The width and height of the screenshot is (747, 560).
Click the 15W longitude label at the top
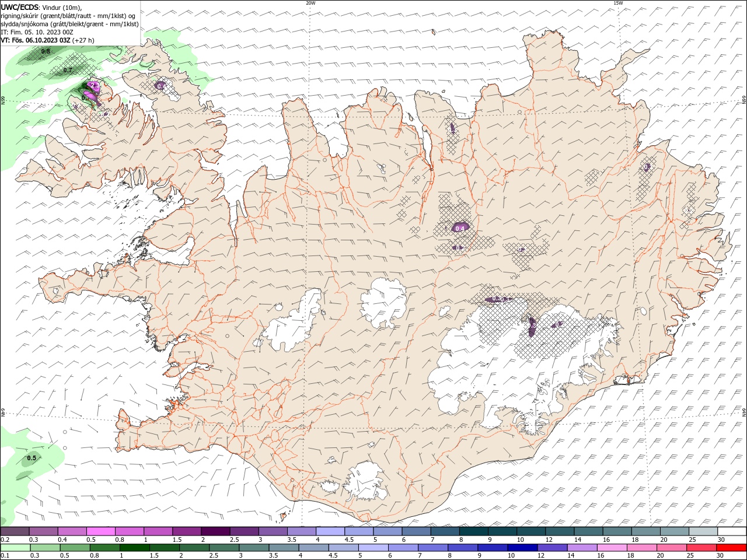[x=618, y=3]
